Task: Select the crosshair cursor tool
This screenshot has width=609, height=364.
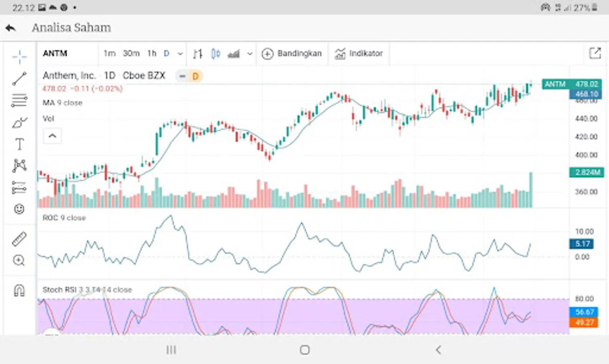Action: 19,57
